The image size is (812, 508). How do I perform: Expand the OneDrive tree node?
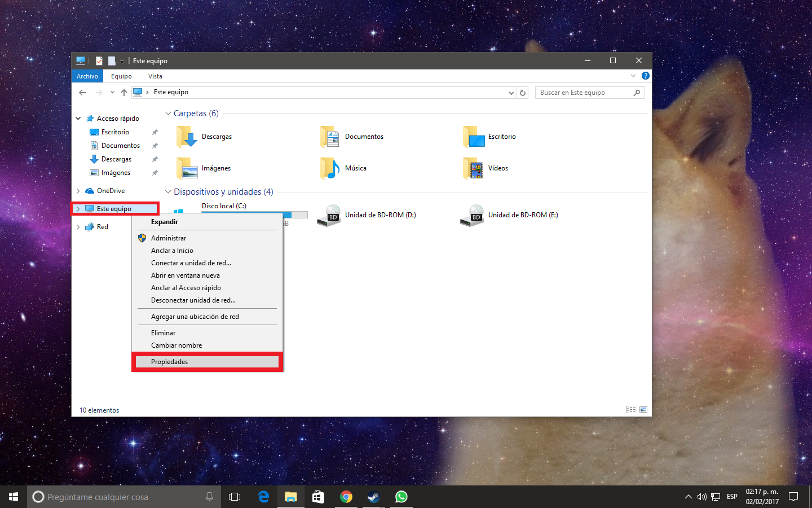[x=78, y=191]
